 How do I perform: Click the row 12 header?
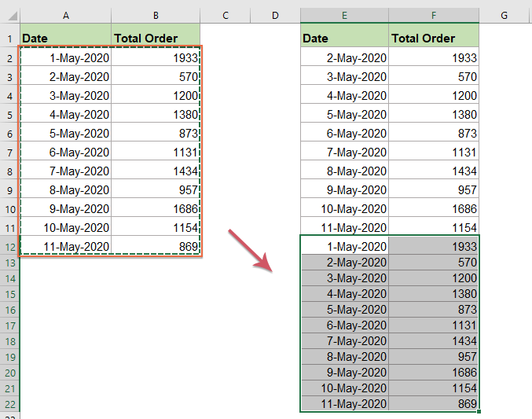(x=9, y=247)
